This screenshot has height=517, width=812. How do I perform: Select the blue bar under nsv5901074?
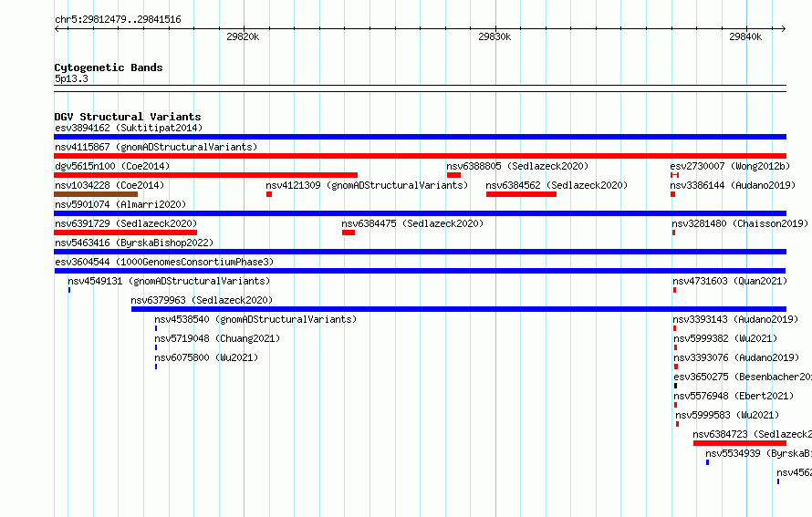click(420, 213)
